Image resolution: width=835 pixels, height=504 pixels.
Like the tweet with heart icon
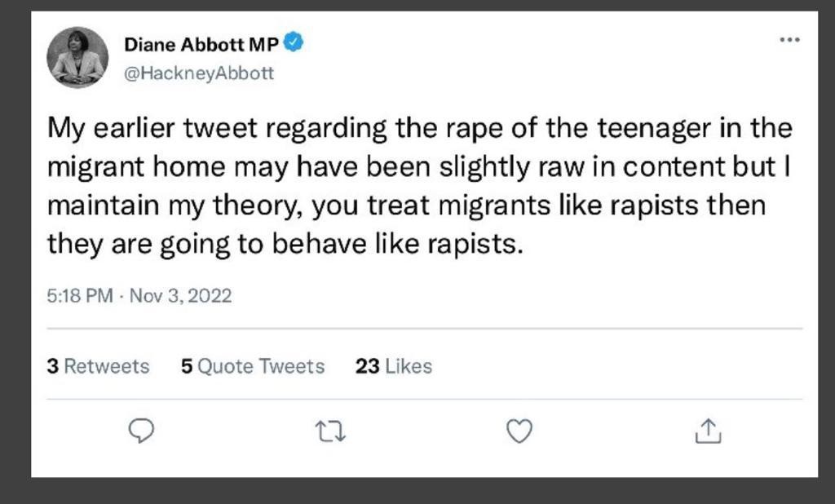tap(519, 431)
